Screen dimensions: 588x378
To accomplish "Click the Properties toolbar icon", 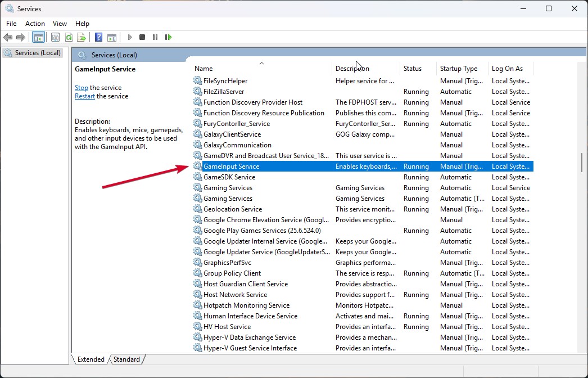I will 55,37.
